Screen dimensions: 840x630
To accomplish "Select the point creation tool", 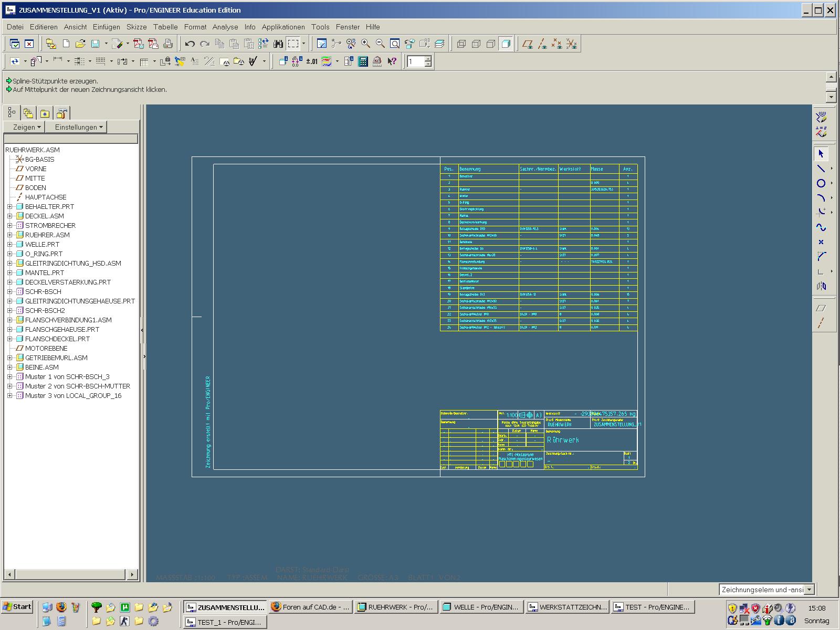I will [x=821, y=242].
